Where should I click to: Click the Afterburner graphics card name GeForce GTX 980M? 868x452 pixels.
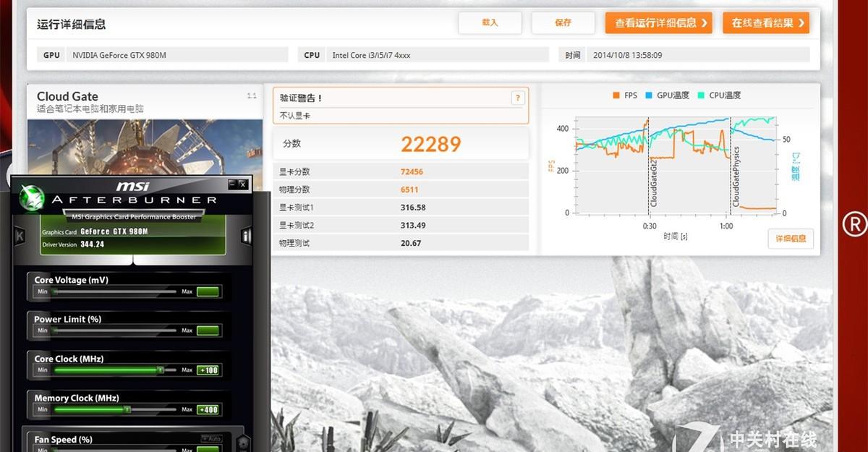click(x=114, y=231)
